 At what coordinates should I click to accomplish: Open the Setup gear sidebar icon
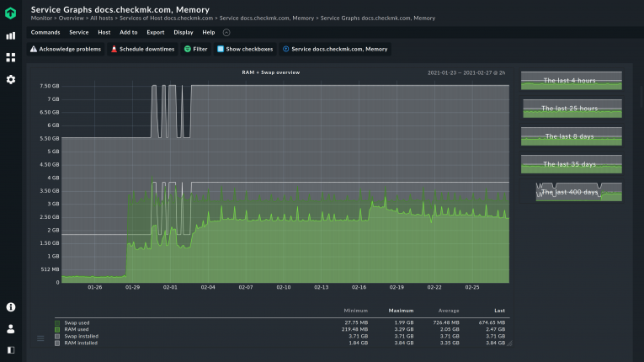11,79
